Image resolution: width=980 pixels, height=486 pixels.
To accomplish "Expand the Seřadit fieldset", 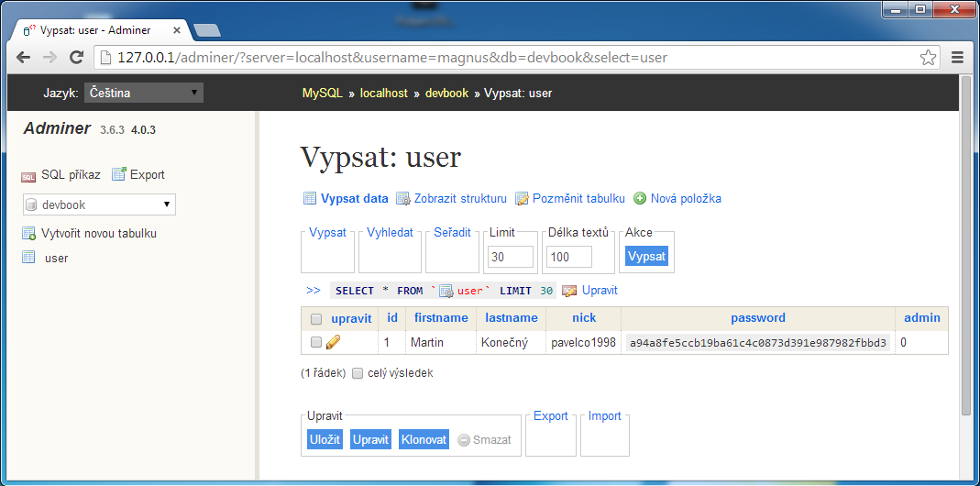I will [453, 233].
